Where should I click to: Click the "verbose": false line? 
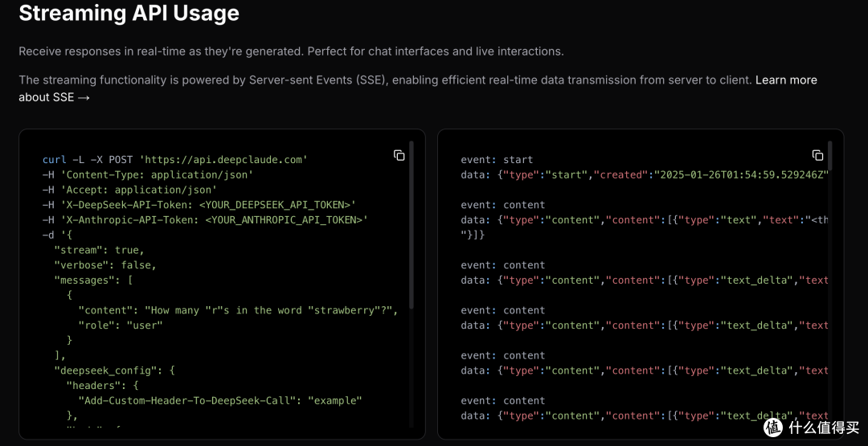click(105, 265)
